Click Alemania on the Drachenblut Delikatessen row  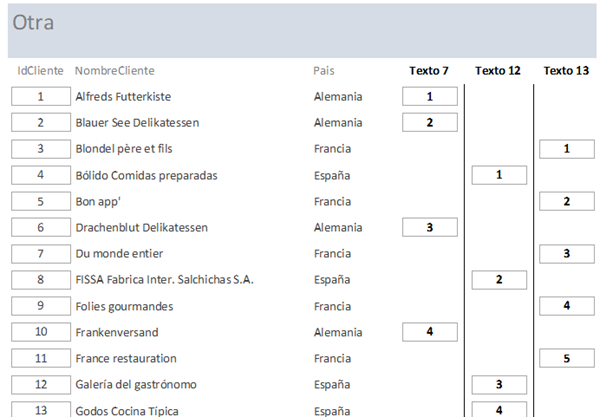point(337,227)
